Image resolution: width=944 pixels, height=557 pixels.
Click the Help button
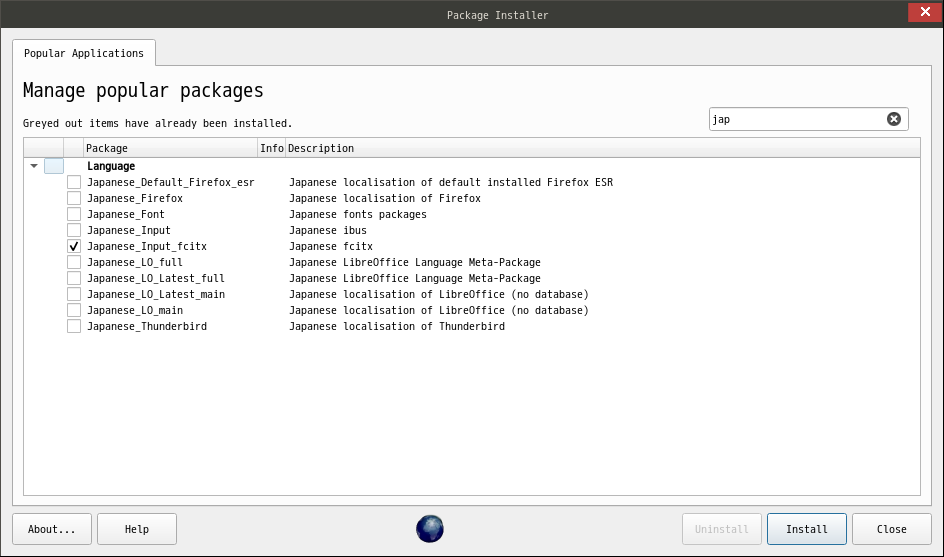[x=137, y=529]
